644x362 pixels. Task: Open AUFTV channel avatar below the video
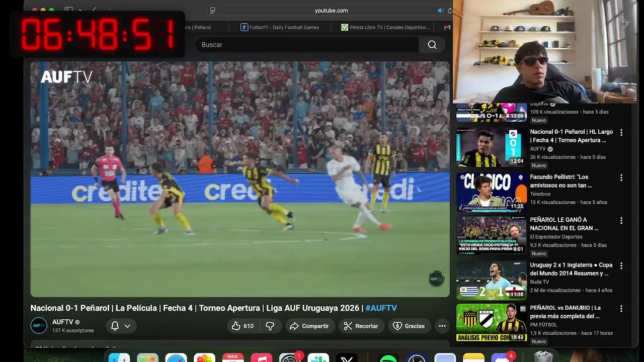[39, 325]
